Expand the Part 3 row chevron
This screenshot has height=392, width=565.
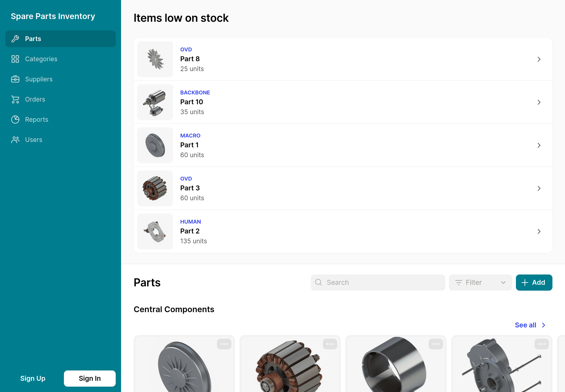pyautogui.click(x=539, y=188)
